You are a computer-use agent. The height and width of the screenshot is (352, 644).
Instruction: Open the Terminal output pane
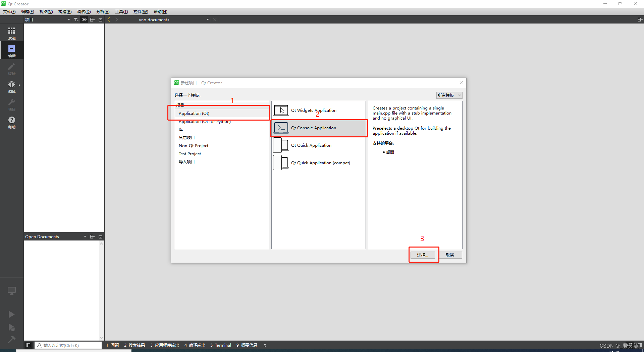click(x=221, y=345)
